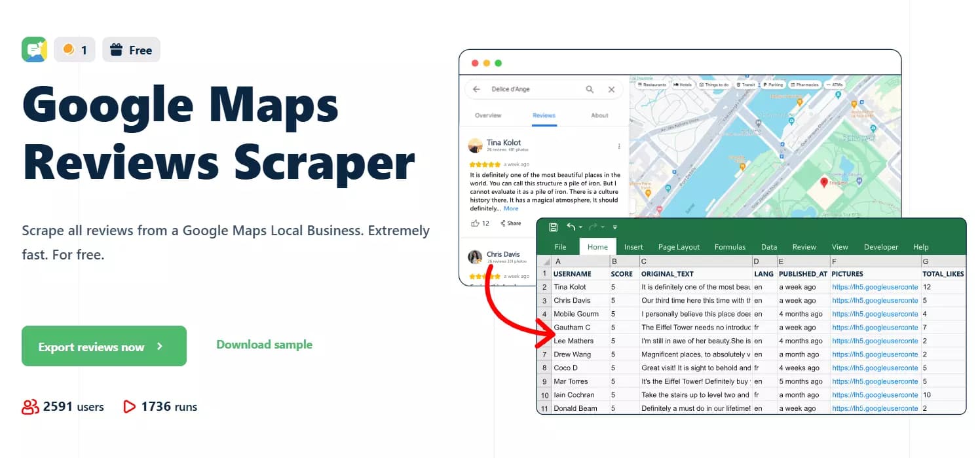Click the Save icon in Excel toolbar
980x458 pixels.
pyautogui.click(x=553, y=225)
